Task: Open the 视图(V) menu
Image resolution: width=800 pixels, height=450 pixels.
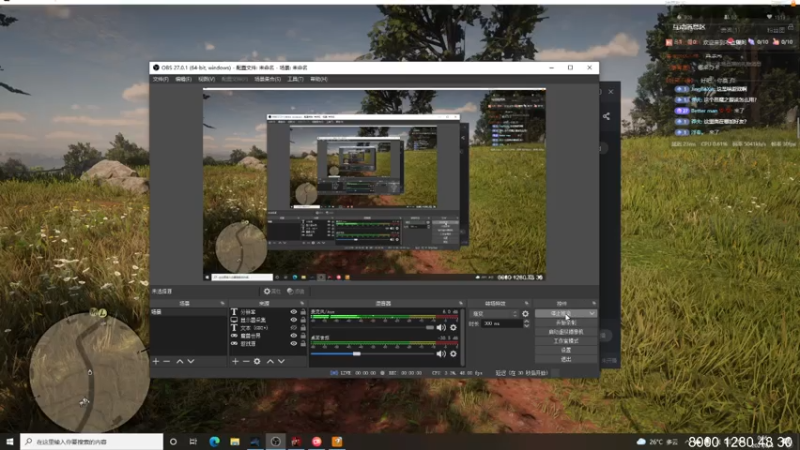Action: pyautogui.click(x=206, y=79)
